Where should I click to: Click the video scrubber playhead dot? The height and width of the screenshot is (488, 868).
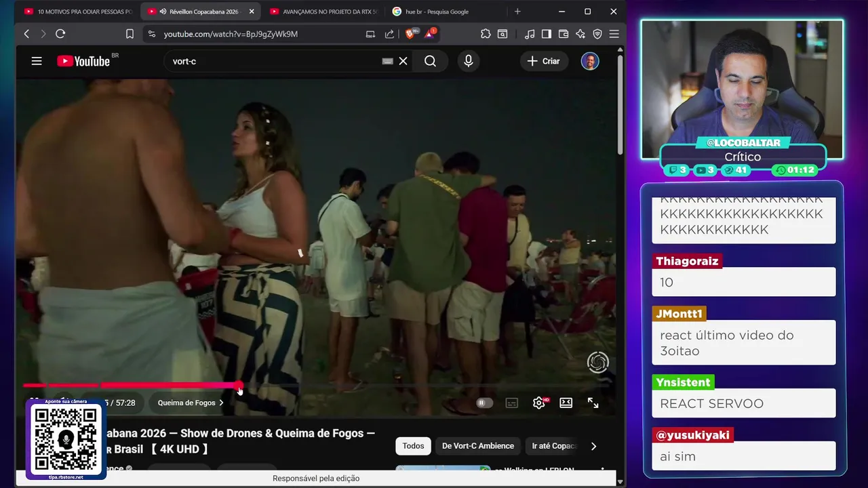click(239, 386)
